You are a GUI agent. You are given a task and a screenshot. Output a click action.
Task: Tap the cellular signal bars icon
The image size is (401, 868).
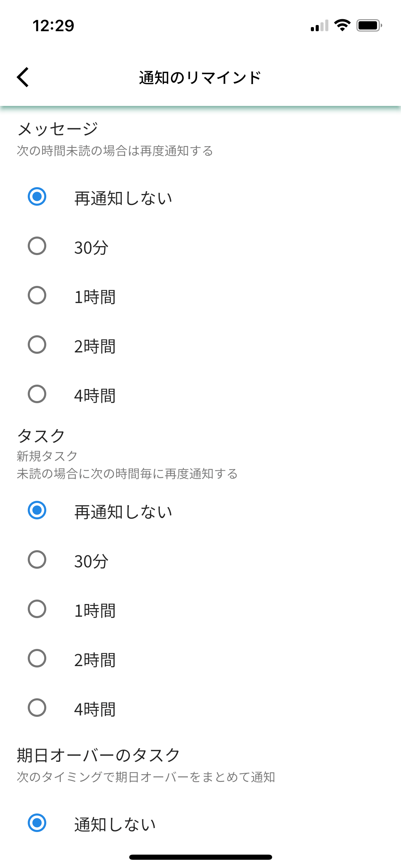pos(319,26)
